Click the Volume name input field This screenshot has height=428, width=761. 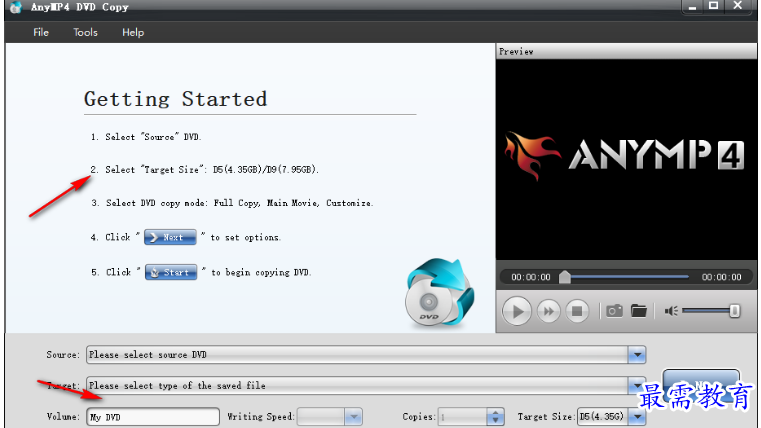point(153,417)
